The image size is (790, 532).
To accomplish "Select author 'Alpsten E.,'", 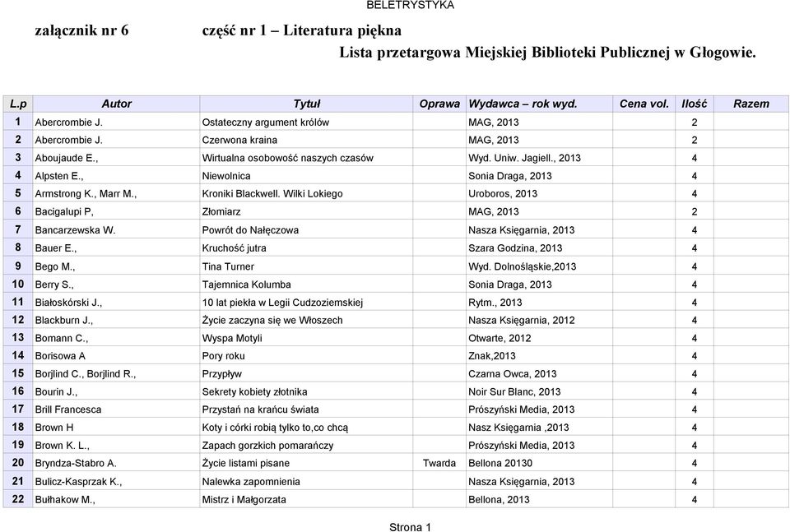I will coord(59,176).
